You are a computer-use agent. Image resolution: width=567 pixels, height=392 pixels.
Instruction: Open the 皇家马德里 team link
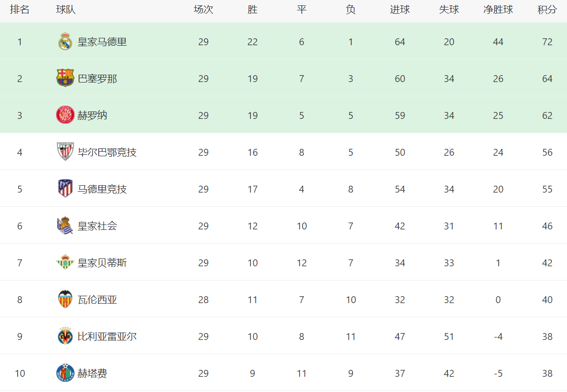point(102,42)
